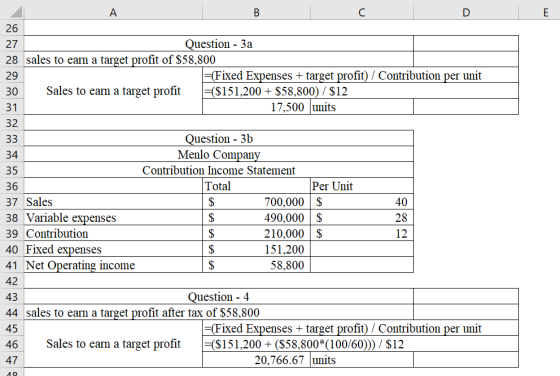Click the 700,000 sales total cell
The width and height of the screenshot is (560, 376).
(256, 202)
